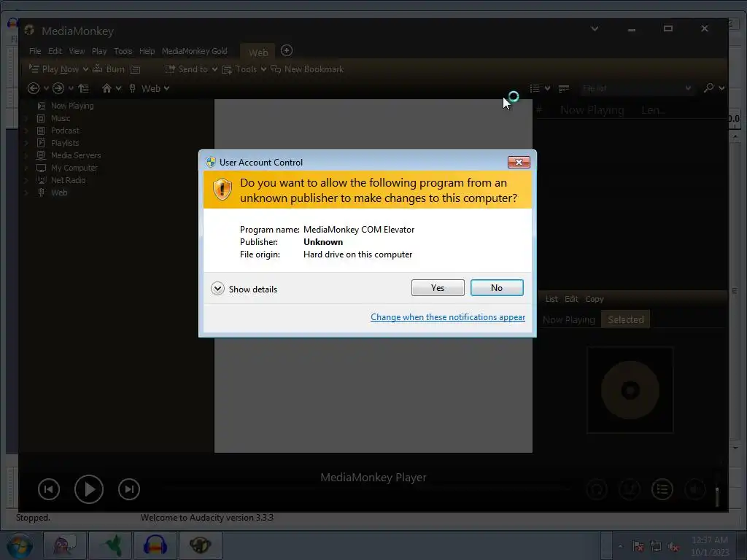Viewport: 747px width, 560px height.
Task: Go back with the navigation arrow
Action: tap(34, 88)
